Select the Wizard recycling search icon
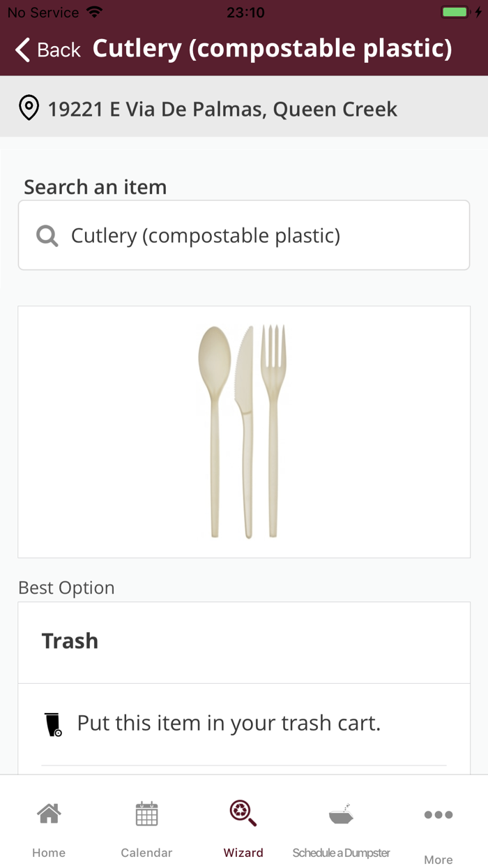The image size is (488, 868). (243, 814)
